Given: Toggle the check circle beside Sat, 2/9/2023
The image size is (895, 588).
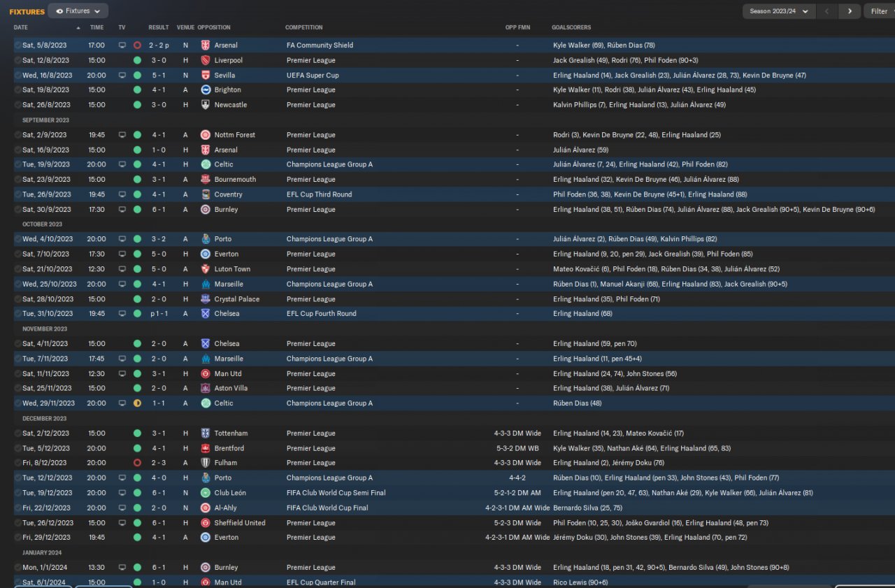Looking at the screenshot, I should (x=17, y=135).
